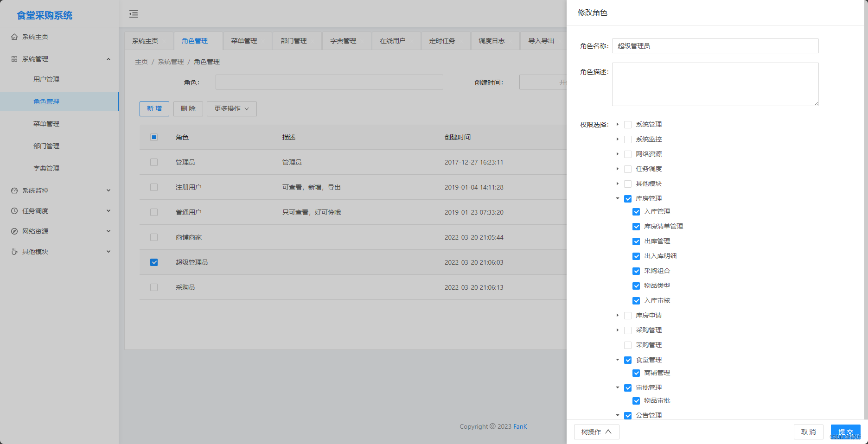
Task: Expand the 任务调度 permission tree node
Action: pos(618,169)
